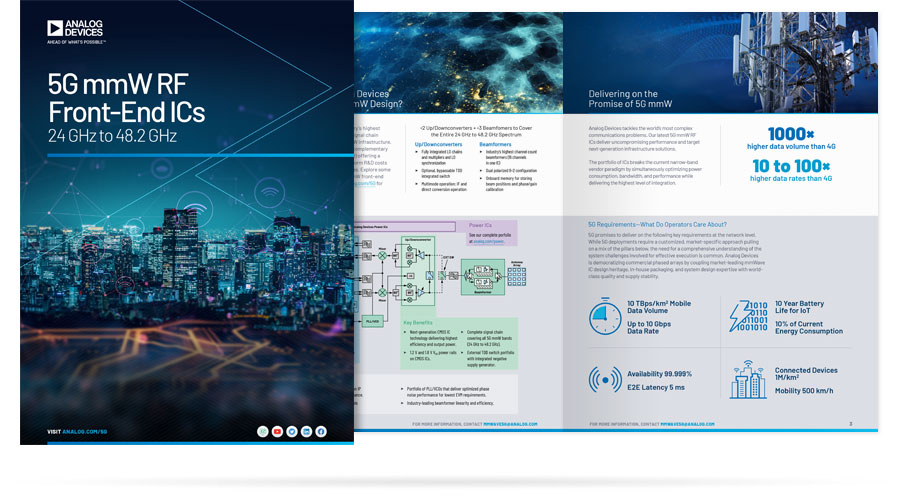Click contact email link on middle page footer

[510, 424]
